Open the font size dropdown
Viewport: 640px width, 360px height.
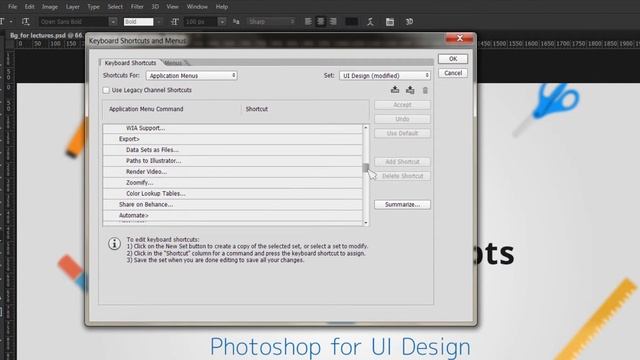pos(222,22)
